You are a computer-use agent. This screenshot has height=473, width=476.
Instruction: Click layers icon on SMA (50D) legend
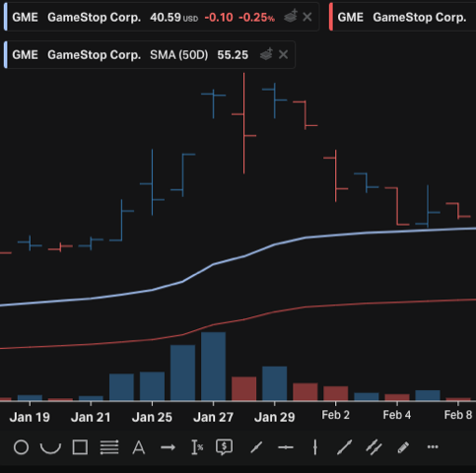pyautogui.click(x=266, y=53)
